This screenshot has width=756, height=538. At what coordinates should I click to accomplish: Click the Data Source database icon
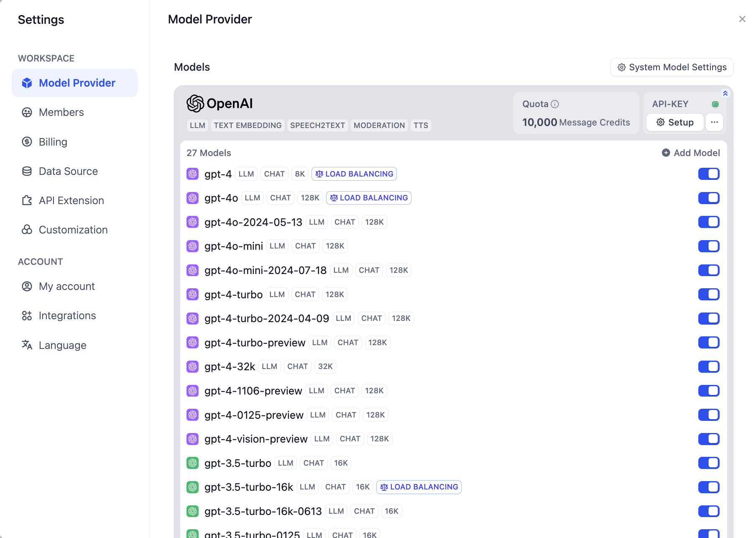[x=27, y=171]
